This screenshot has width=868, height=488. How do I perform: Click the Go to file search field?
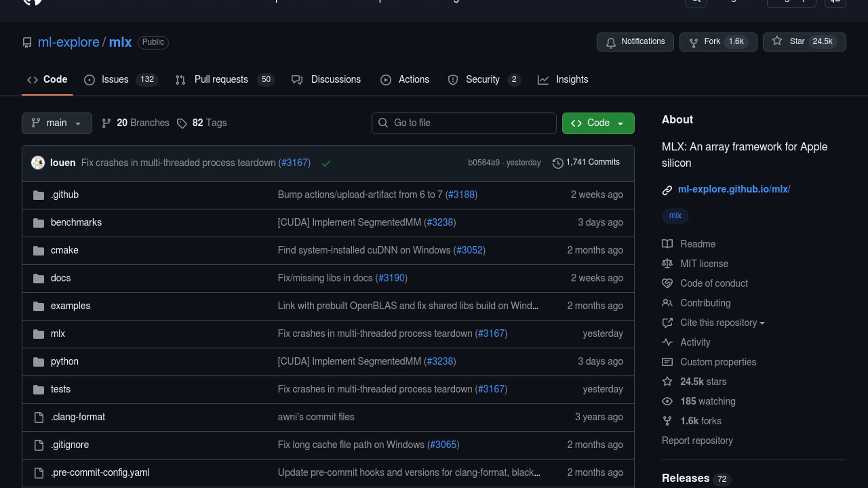(464, 123)
